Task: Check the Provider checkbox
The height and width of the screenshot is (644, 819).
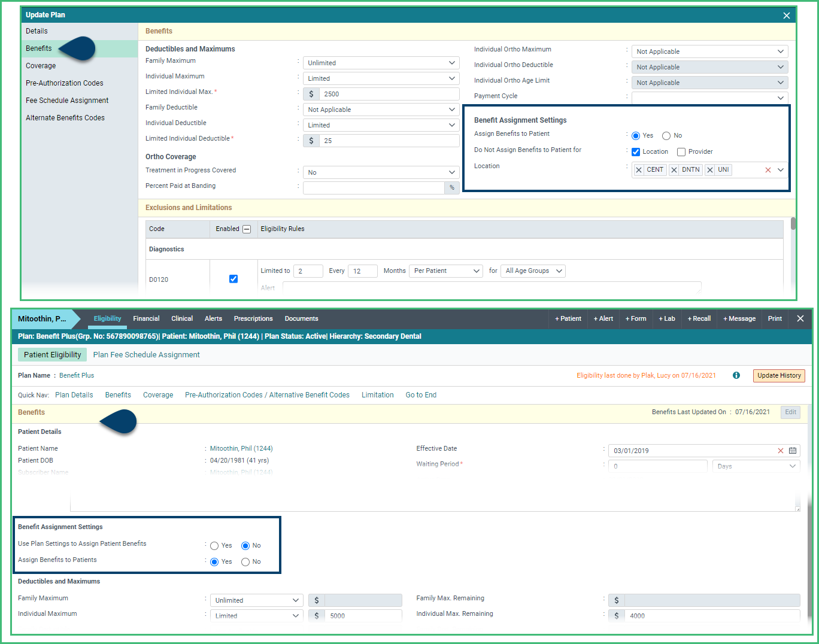Action: point(681,152)
